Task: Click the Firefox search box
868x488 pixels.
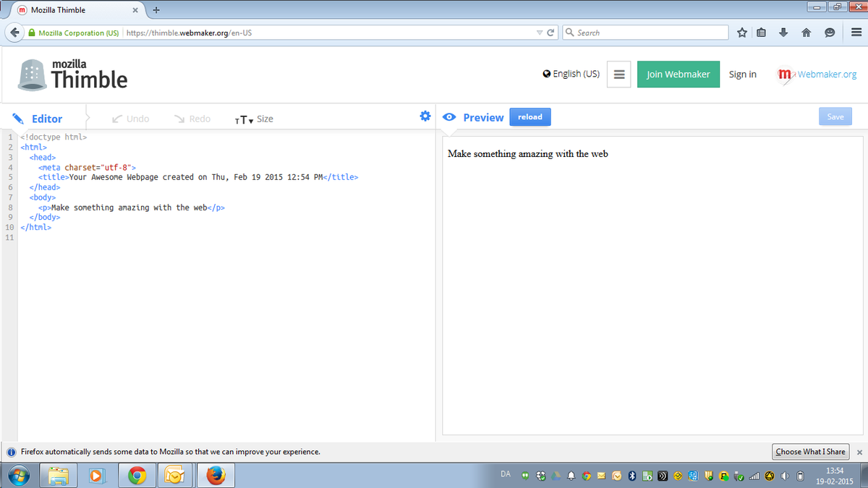Action: [x=645, y=33]
